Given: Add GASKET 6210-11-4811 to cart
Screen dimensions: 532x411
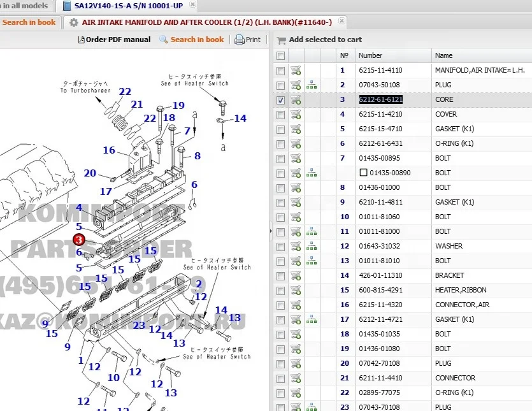Looking at the screenshot, I should [296, 202].
